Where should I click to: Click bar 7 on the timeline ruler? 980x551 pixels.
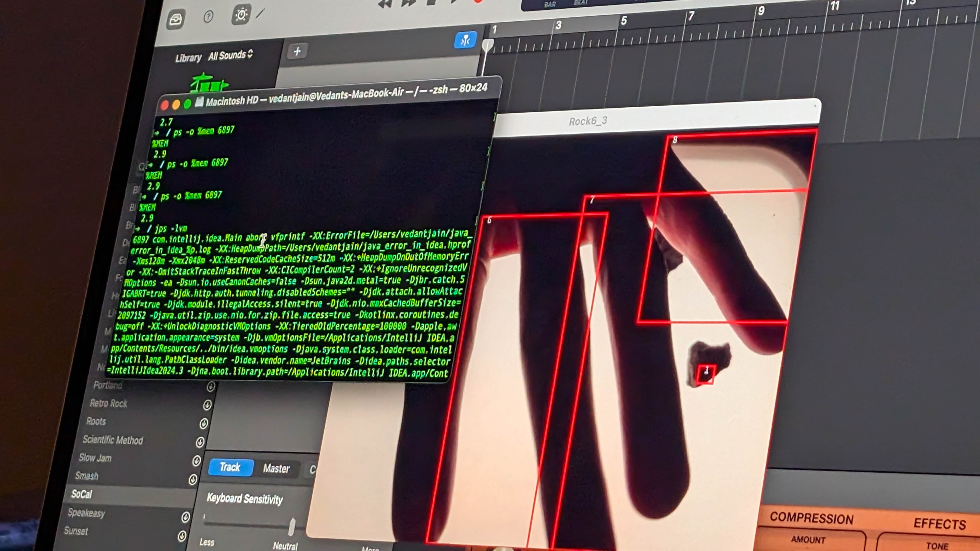click(691, 16)
